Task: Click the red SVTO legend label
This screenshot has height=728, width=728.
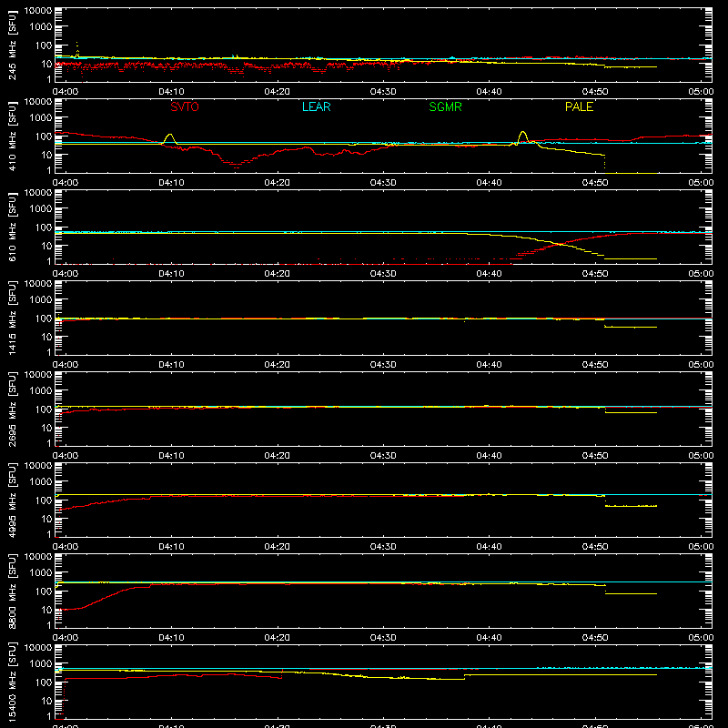Action: point(185,106)
